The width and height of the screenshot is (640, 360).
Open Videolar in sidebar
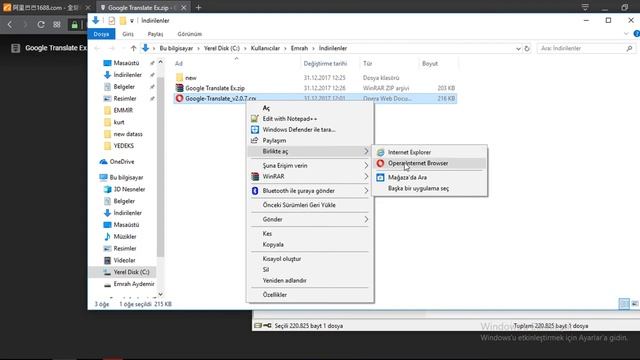point(124,261)
